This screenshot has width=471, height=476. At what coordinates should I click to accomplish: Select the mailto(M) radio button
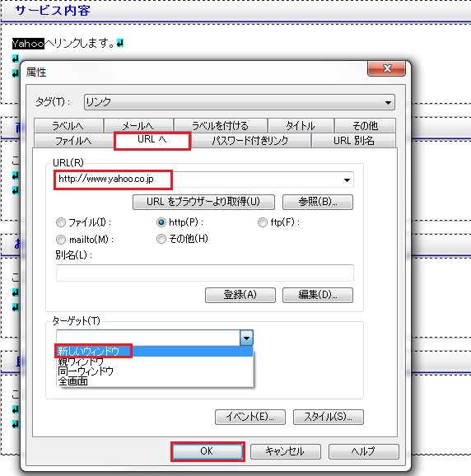[61, 240]
